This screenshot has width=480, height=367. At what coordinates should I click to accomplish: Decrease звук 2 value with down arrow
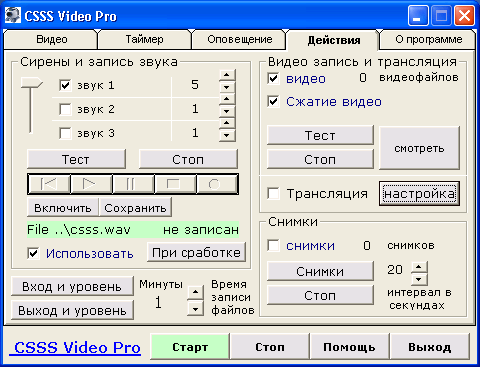(x=227, y=111)
